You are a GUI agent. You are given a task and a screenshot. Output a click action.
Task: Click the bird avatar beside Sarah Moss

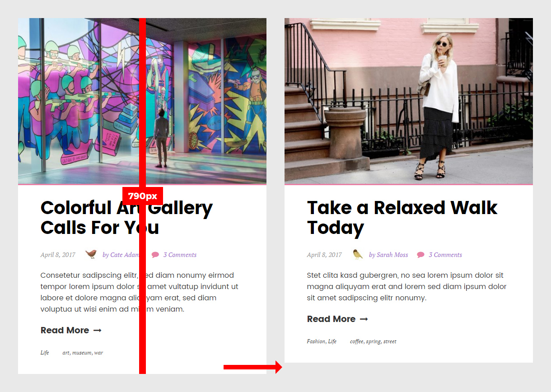(358, 254)
